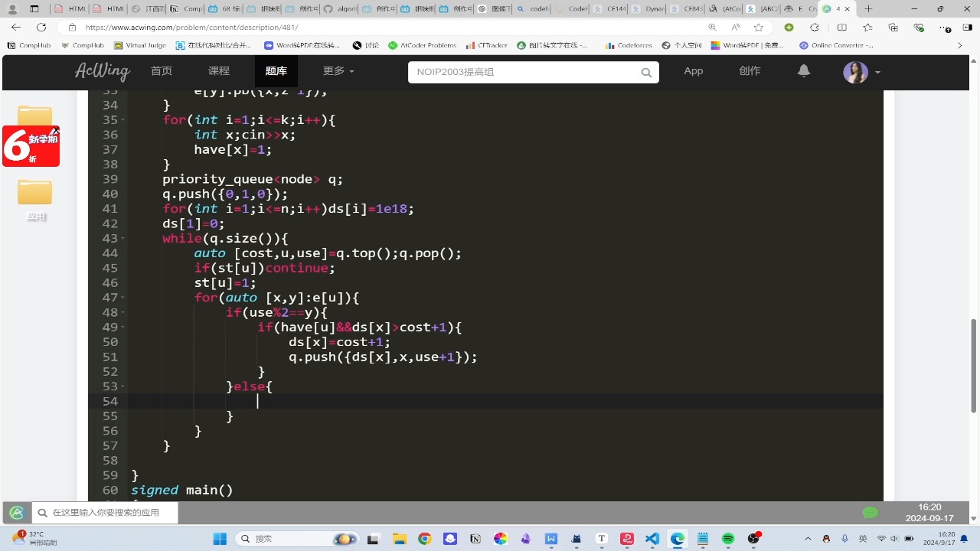Open 课程 in the AcWing navigation
Screen dimensions: 980x551
tap(219, 70)
